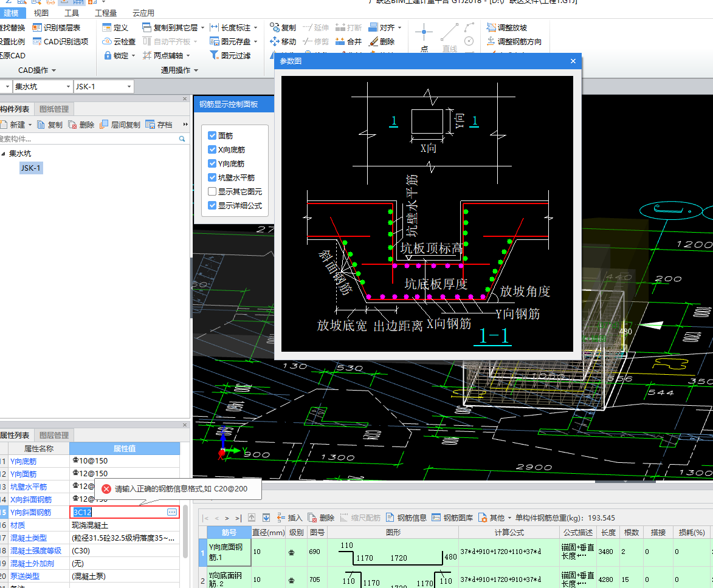Run 云检查 cloud check
The image size is (713, 588).
click(119, 41)
